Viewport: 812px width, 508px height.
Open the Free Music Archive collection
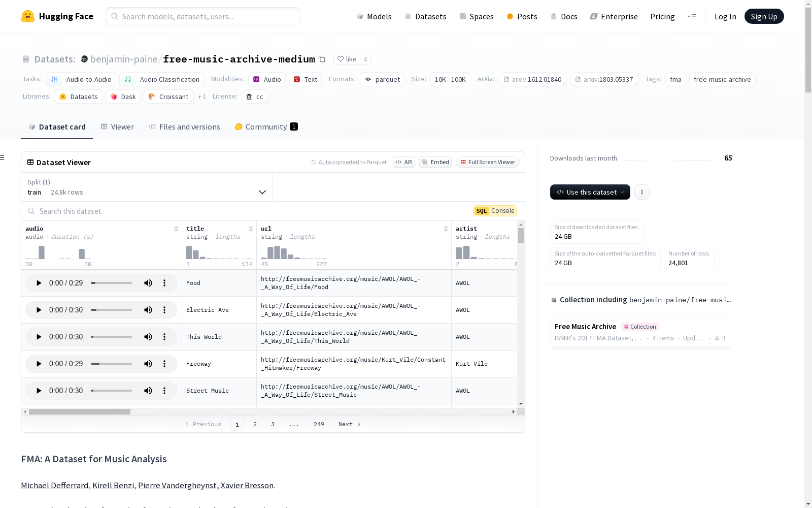point(641,332)
